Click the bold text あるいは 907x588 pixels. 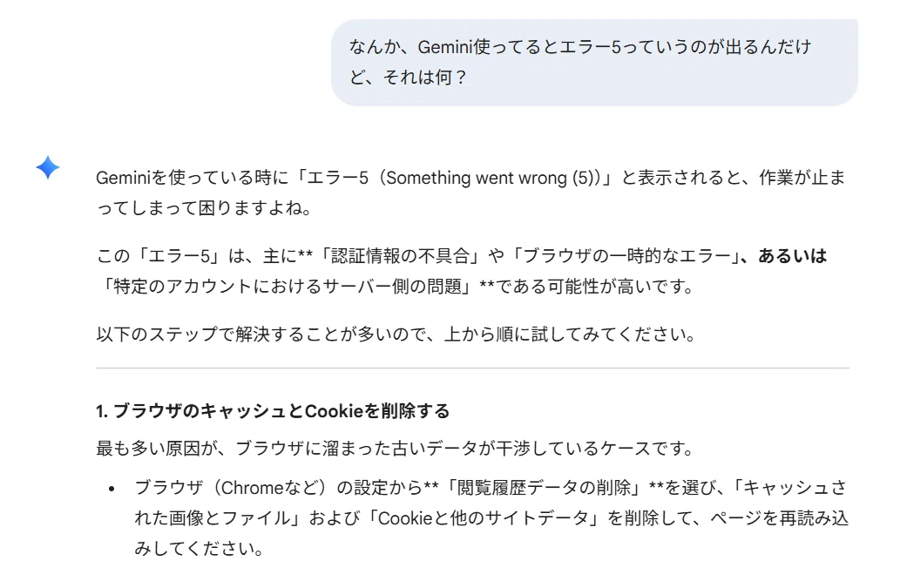(x=792, y=255)
